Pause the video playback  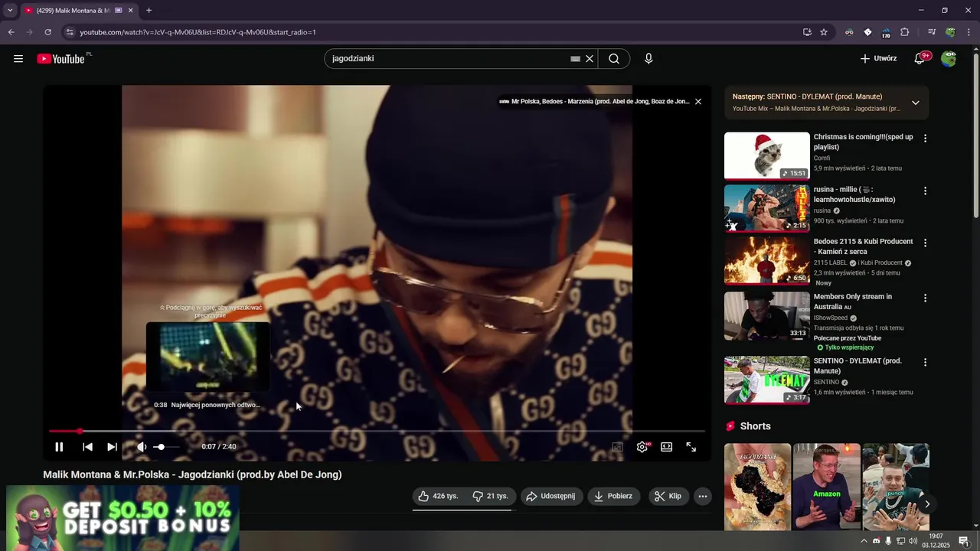[x=59, y=447]
